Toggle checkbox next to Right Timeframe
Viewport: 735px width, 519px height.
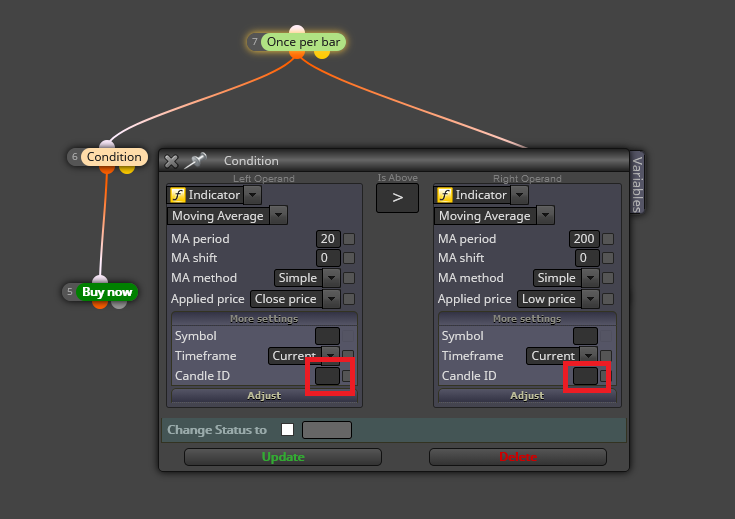tap(606, 355)
